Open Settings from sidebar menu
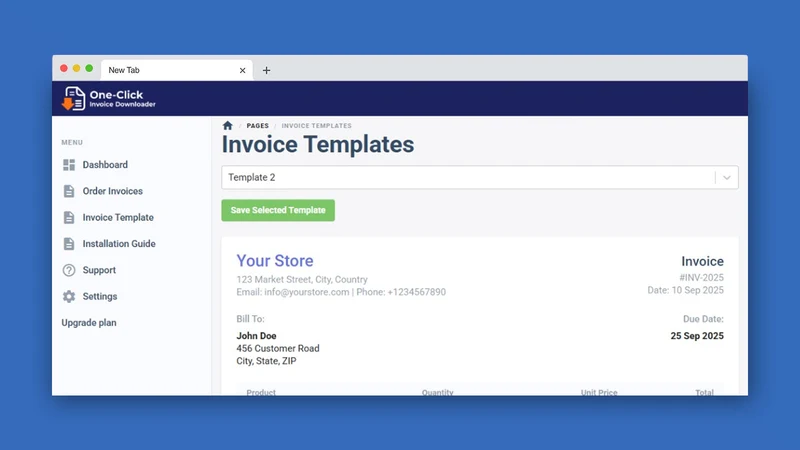The width and height of the screenshot is (800, 450). click(100, 296)
